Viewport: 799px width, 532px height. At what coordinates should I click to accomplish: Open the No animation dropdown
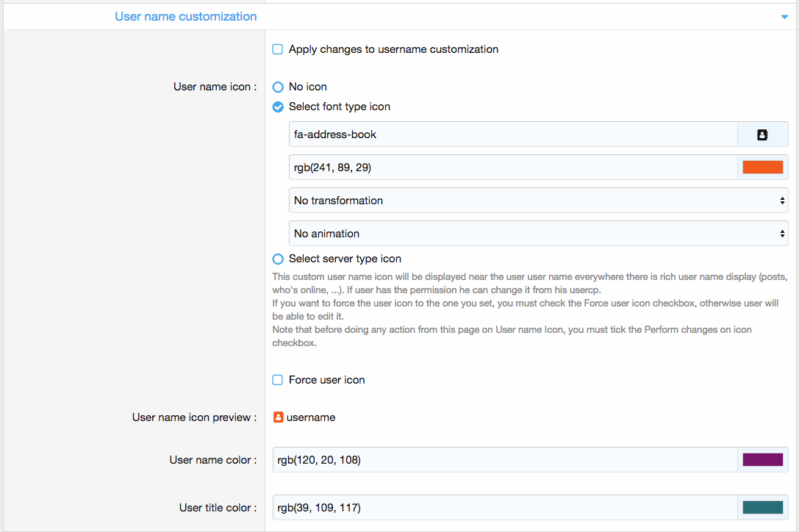click(538, 234)
